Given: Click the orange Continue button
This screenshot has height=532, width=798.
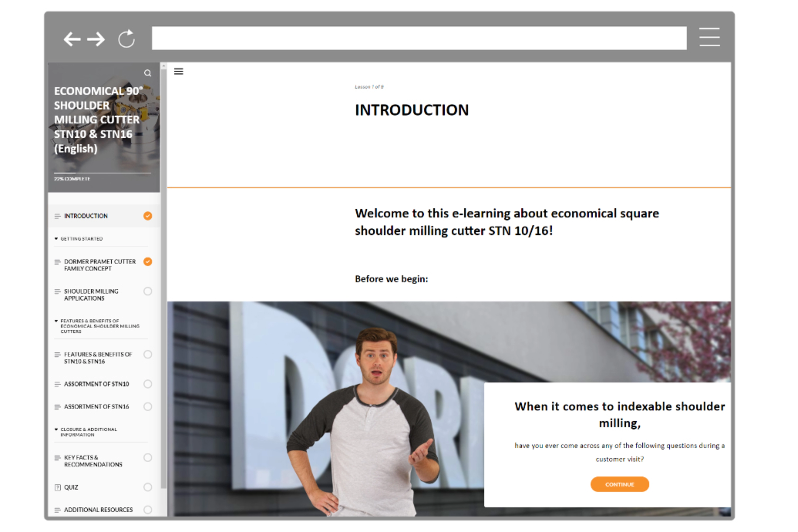Looking at the screenshot, I should 620,484.
